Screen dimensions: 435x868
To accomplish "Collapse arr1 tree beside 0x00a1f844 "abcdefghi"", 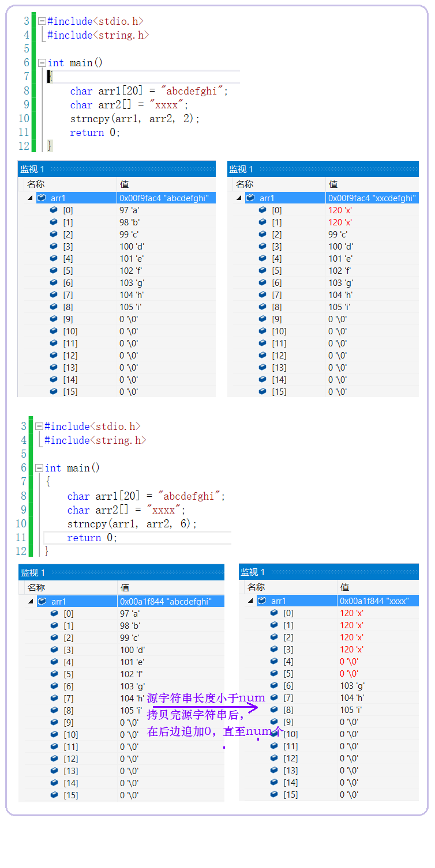I will 31,602.
